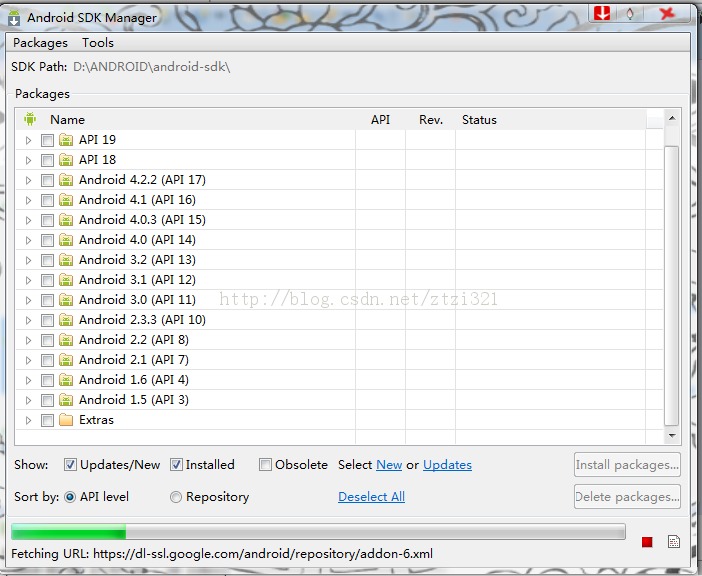Expand the API 18 tree node
Image resolution: width=702 pixels, height=576 pixels.
[x=28, y=160]
